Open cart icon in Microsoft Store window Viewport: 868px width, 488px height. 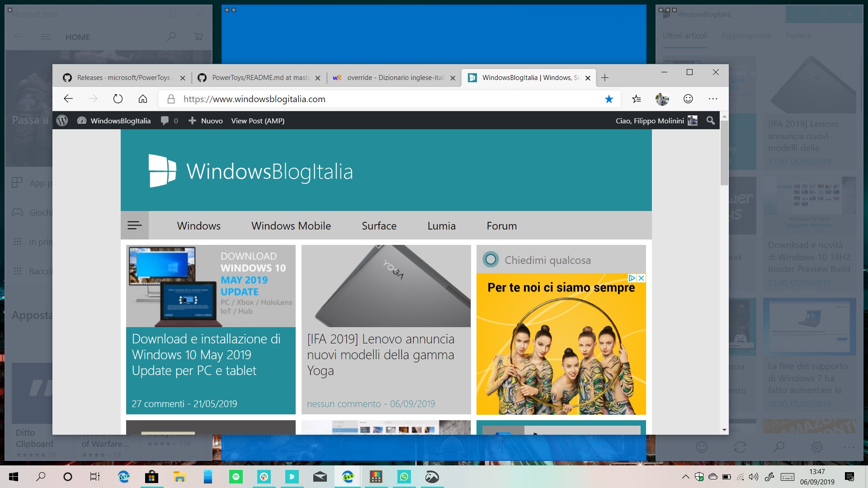click(198, 37)
